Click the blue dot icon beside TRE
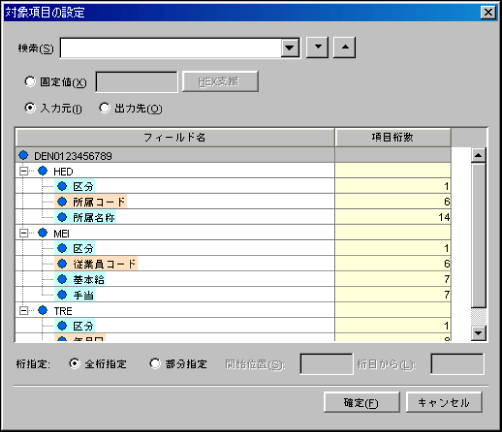The height and width of the screenshot is (432, 502). click(43, 310)
